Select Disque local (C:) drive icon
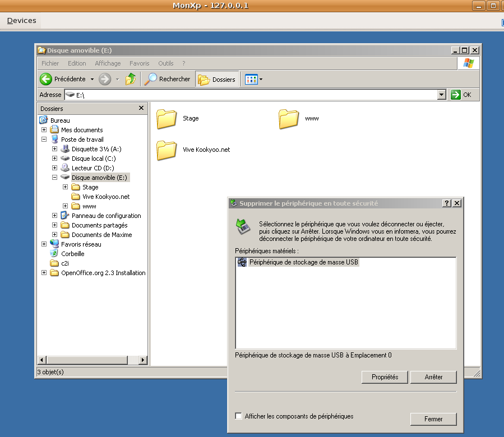 (x=65, y=159)
